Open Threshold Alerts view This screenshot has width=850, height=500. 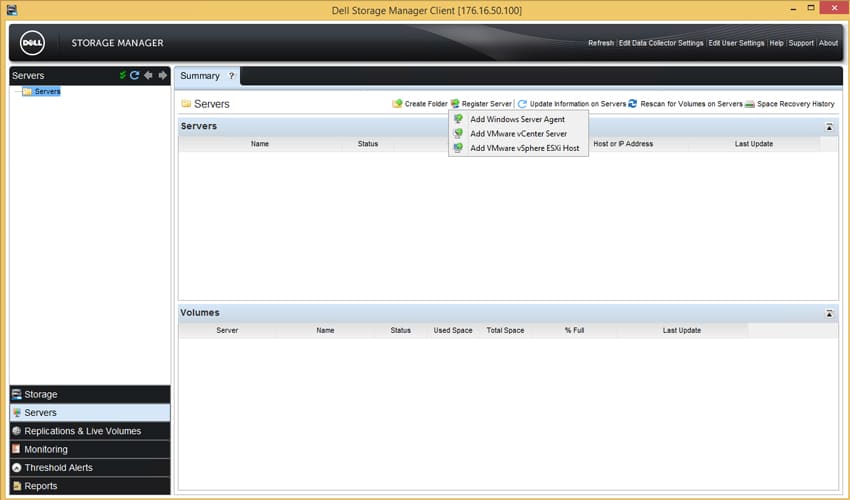90,467
